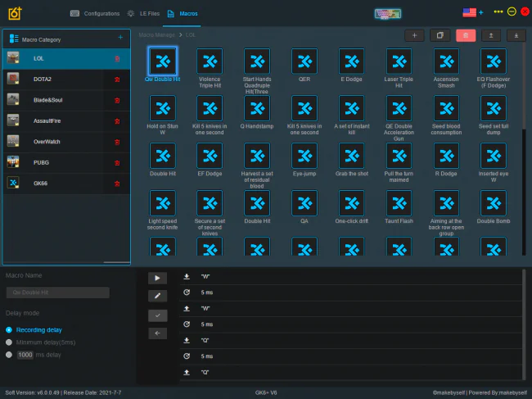532x399 pixels.
Task: Select the GK66 macro category
Action: (x=66, y=184)
